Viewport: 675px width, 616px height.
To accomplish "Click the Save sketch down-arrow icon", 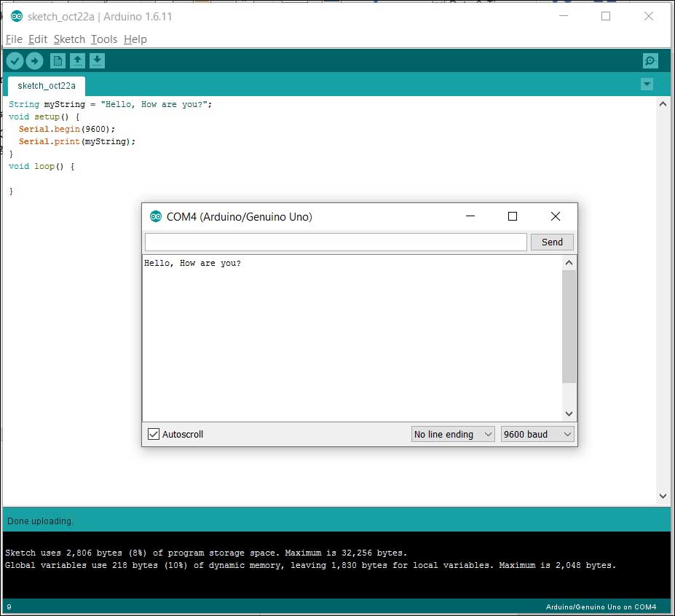I will point(97,61).
